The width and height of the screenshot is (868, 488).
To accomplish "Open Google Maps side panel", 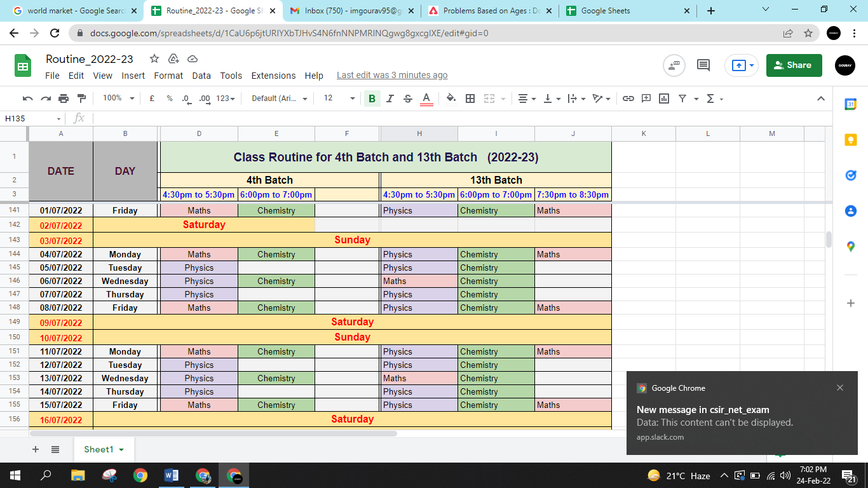I will pyautogui.click(x=851, y=247).
